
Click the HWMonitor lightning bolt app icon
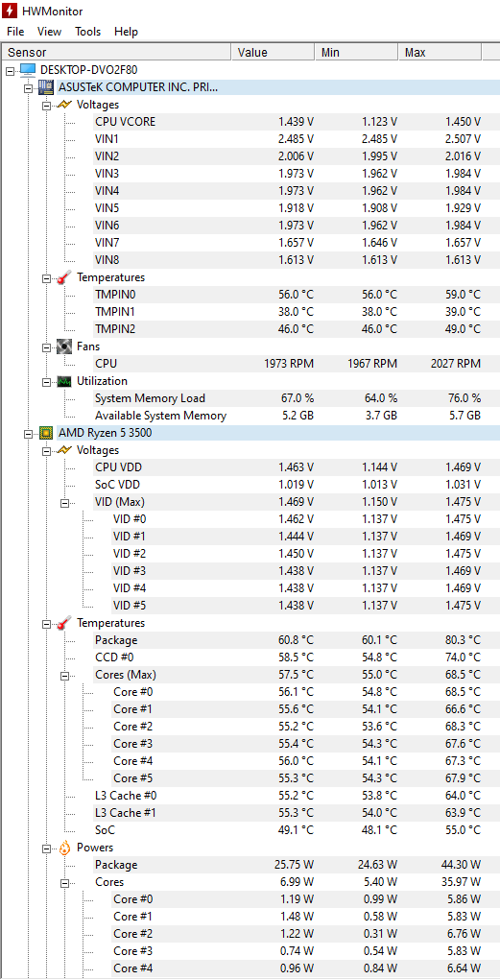click(x=10, y=11)
